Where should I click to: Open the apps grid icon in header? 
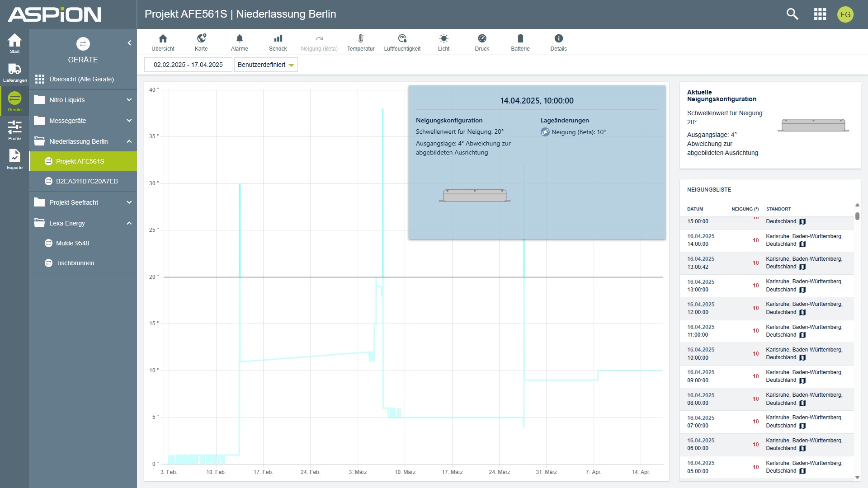820,14
